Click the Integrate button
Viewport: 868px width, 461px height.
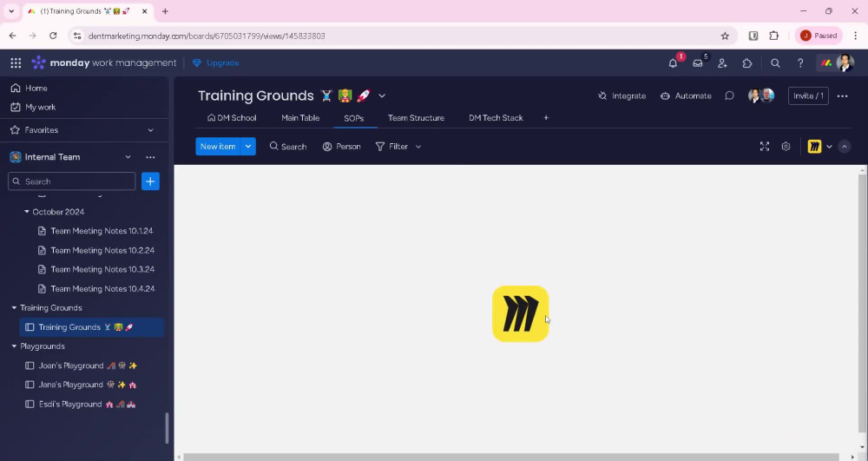[621, 95]
